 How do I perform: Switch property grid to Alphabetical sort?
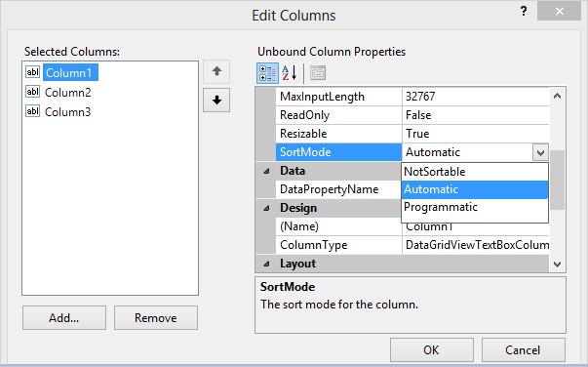pyautogui.click(x=290, y=73)
